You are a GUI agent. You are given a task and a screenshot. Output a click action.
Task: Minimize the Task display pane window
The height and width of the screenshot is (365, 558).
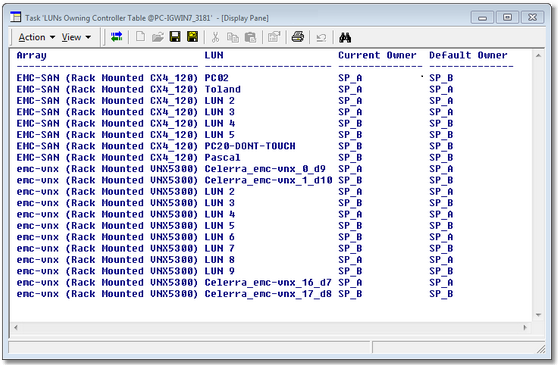(483, 17)
